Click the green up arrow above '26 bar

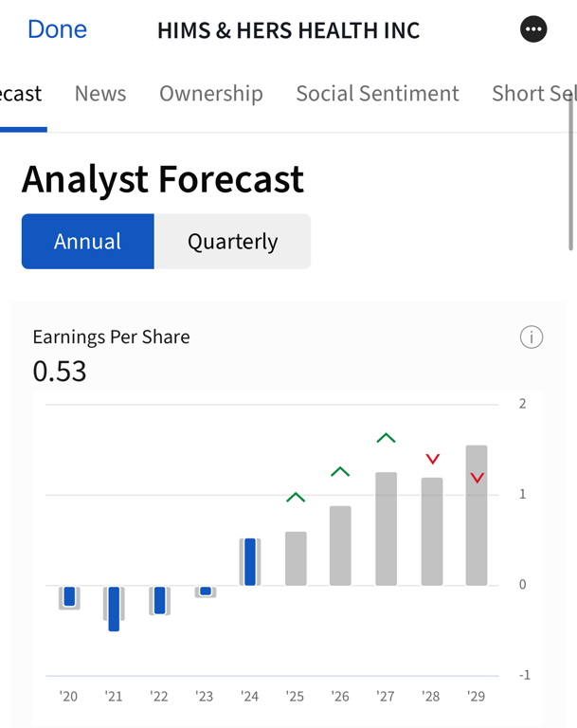click(340, 471)
